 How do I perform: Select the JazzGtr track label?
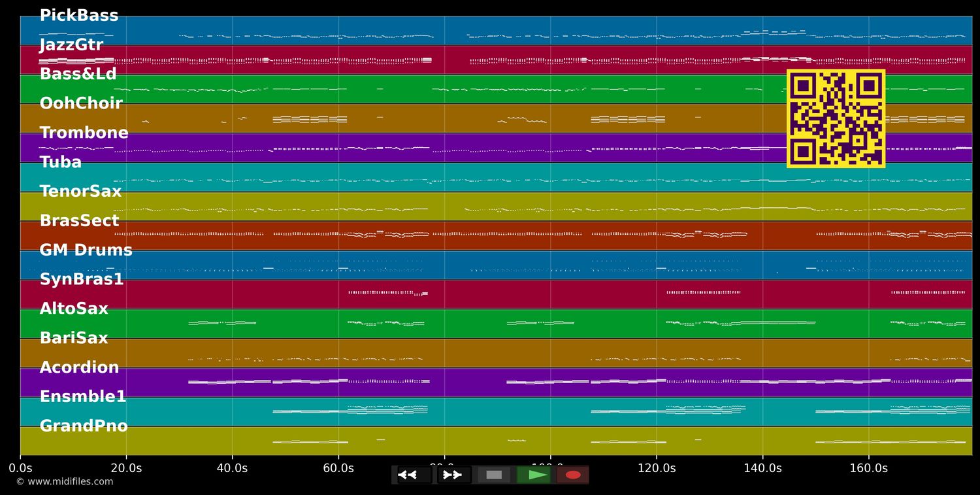[x=71, y=45]
